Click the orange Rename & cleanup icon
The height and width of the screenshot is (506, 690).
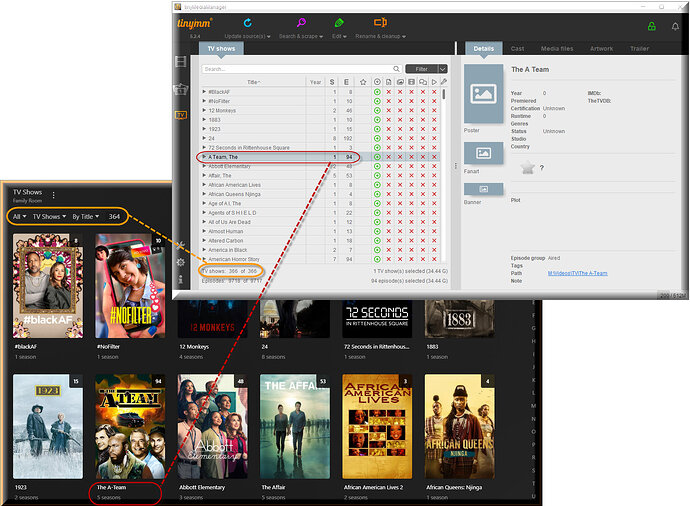tap(380, 22)
